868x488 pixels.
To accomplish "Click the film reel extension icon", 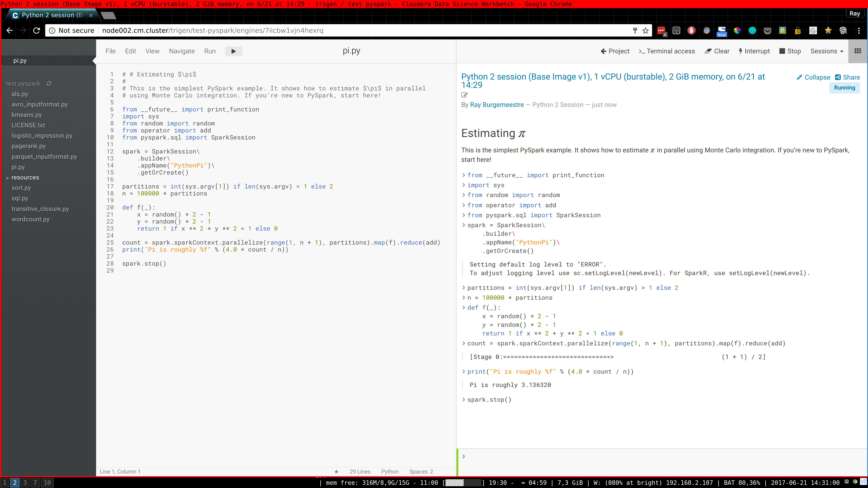I will (843, 31).
